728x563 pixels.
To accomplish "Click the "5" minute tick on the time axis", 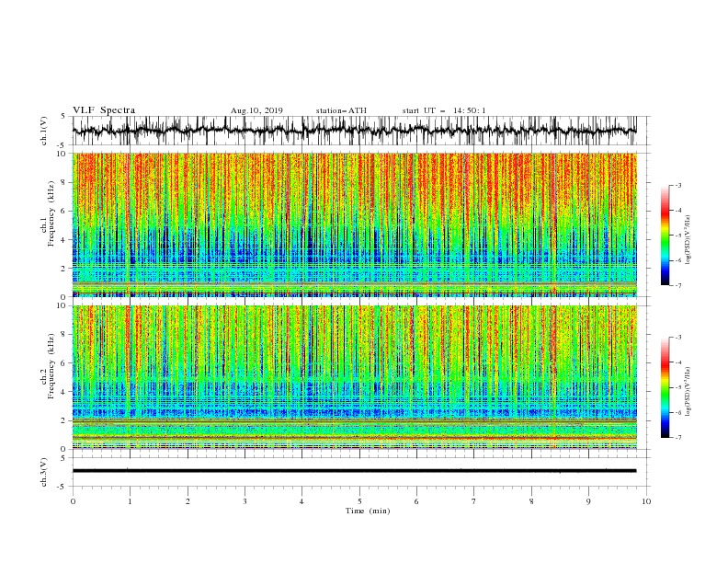I will (x=359, y=501).
